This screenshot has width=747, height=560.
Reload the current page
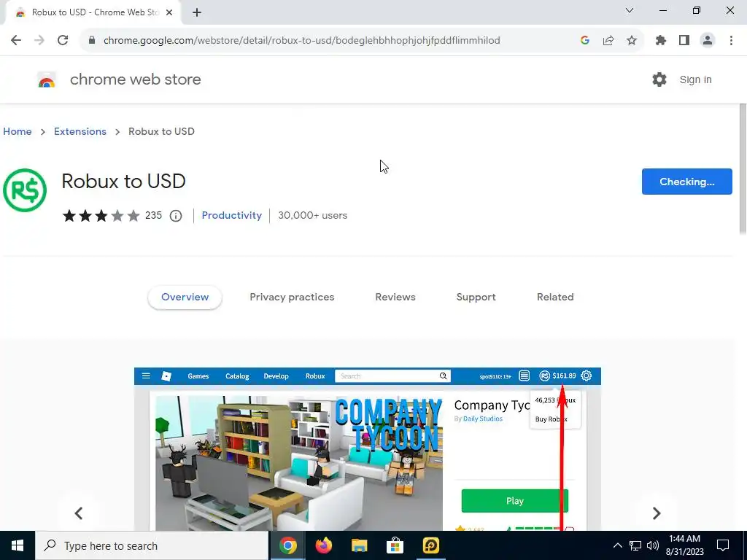click(x=63, y=40)
